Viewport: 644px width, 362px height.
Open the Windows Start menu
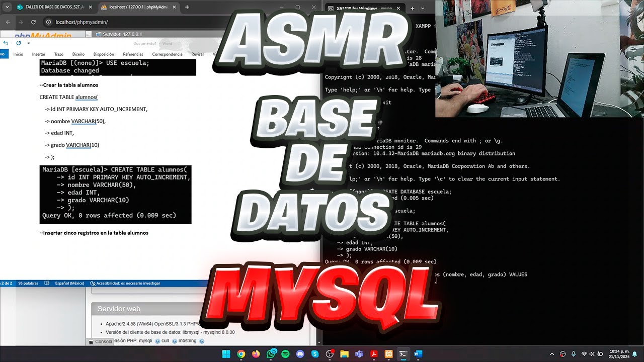click(226, 354)
